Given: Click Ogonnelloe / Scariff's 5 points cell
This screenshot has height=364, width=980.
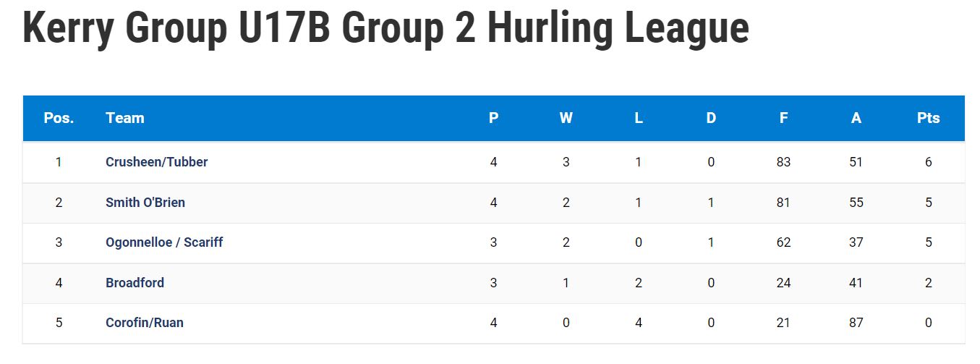Looking at the screenshot, I should click(929, 242).
